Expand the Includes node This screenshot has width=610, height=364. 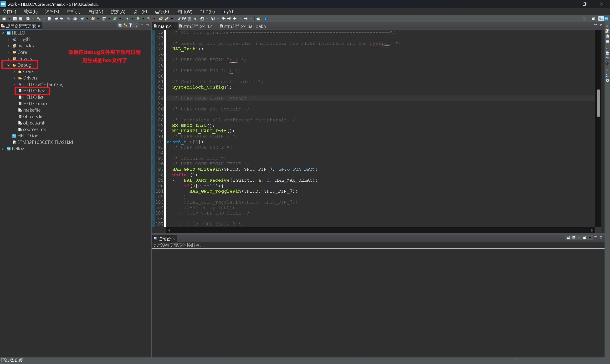click(9, 46)
